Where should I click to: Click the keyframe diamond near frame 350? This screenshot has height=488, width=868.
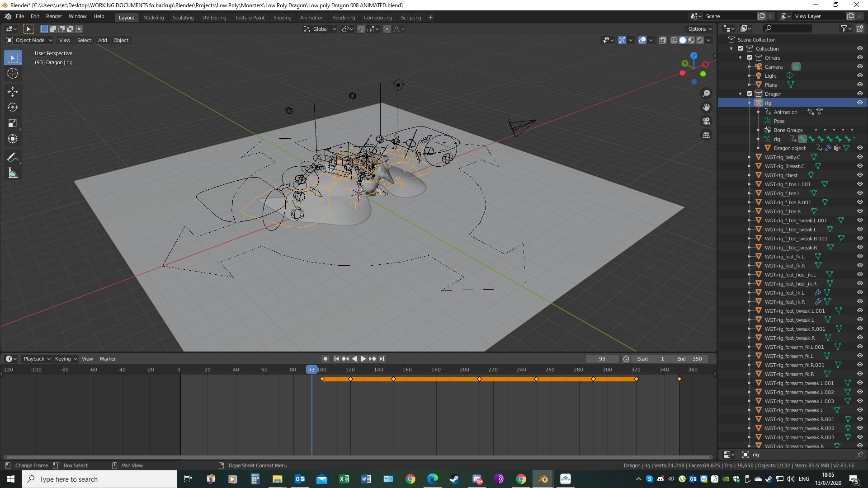679,379
